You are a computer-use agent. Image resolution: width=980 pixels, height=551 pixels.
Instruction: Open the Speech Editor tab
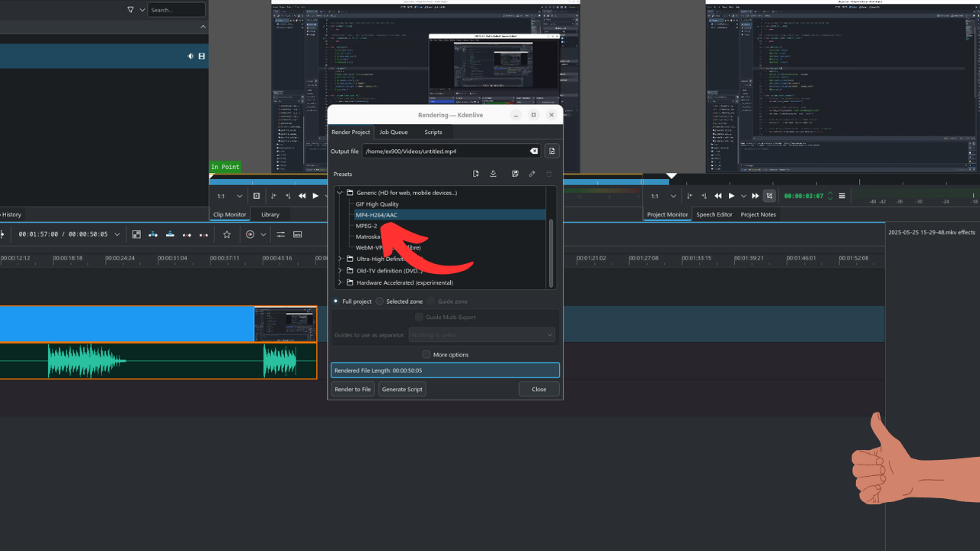(714, 215)
